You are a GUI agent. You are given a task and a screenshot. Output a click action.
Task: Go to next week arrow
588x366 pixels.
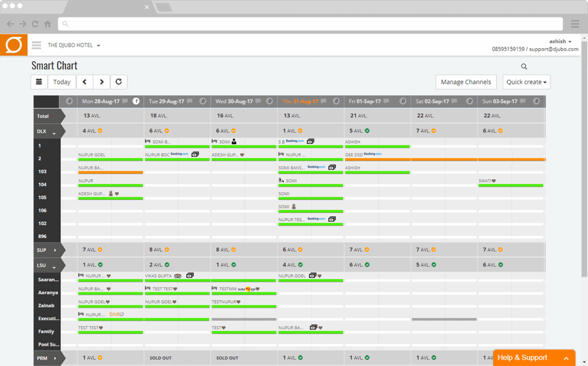tap(101, 82)
